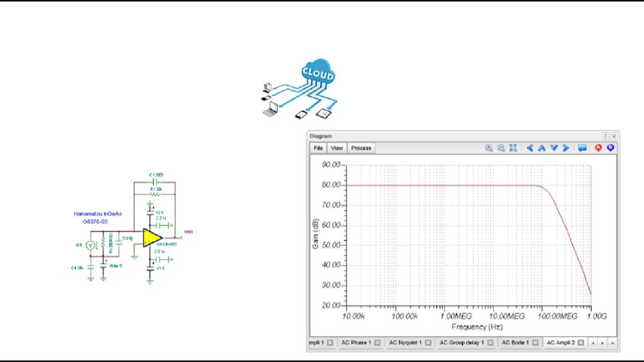Pan diagram up with blue arrow
The image size is (644, 362).
click(542, 148)
